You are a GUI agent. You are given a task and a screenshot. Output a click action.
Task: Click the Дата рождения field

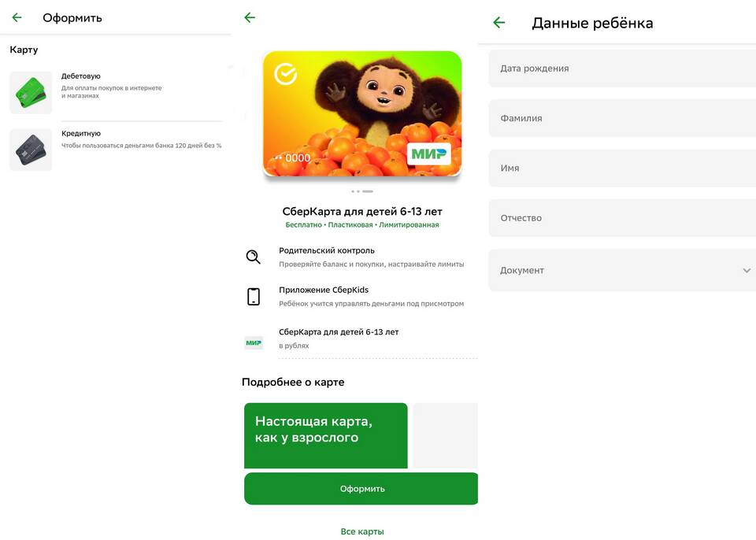tap(622, 68)
